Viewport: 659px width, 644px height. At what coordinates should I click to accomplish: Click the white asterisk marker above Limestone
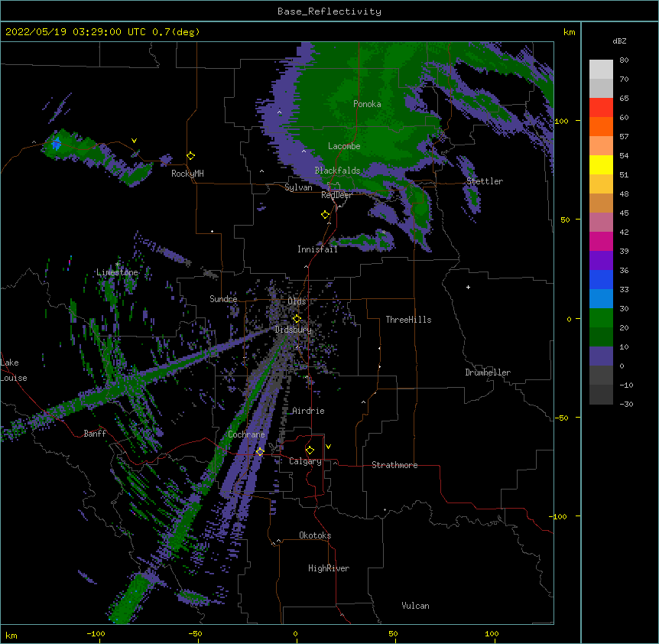click(118, 265)
